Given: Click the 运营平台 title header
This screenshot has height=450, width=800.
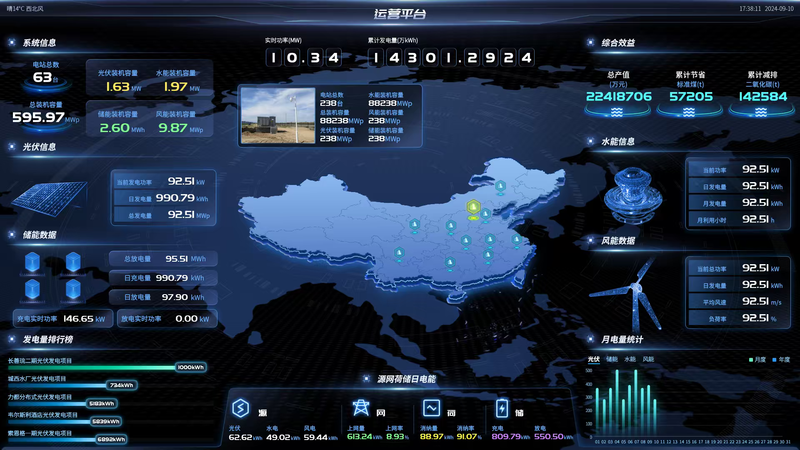Looking at the screenshot, I should [x=399, y=13].
